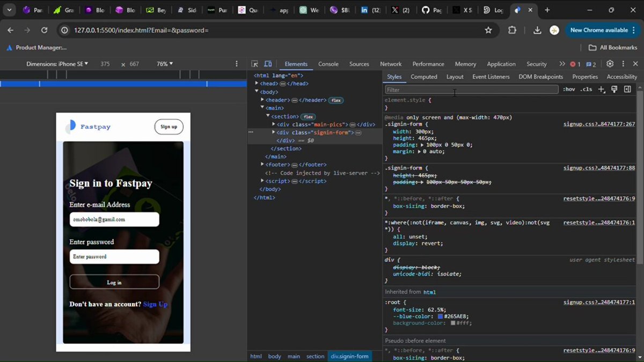Toggle the computed styles sidebar icon
The width and height of the screenshot is (644, 362).
point(627,90)
